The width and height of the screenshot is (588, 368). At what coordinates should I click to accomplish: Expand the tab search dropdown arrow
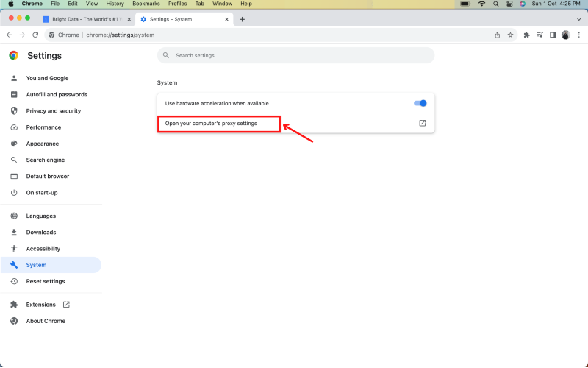point(578,19)
